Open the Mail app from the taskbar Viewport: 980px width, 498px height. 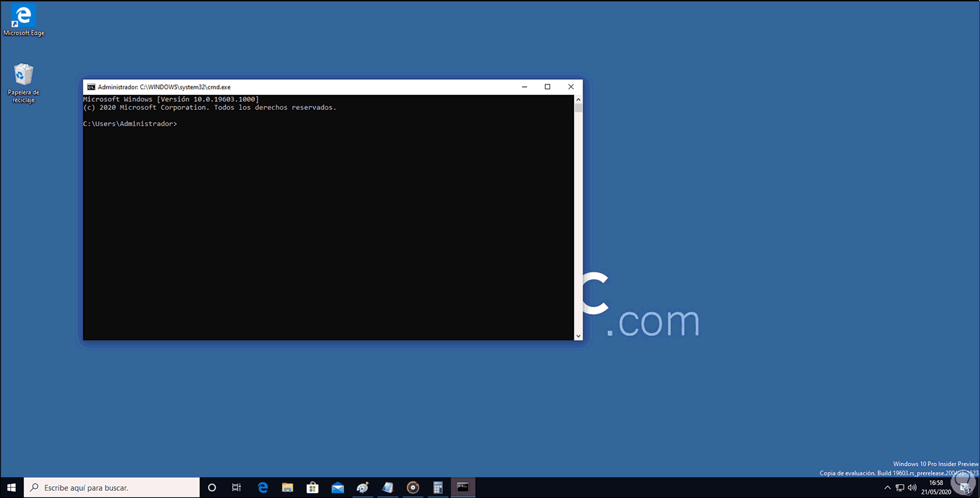pos(337,488)
